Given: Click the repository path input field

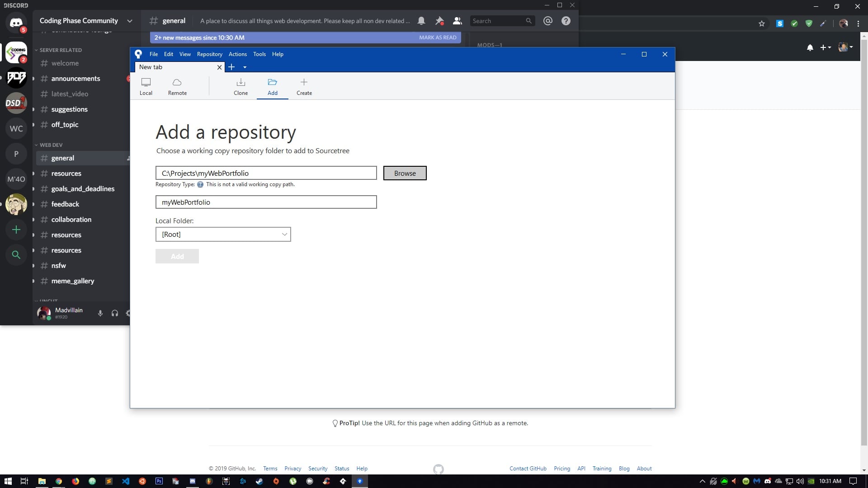Looking at the screenshot, I should pyautogui.click(x=266, y=173).
